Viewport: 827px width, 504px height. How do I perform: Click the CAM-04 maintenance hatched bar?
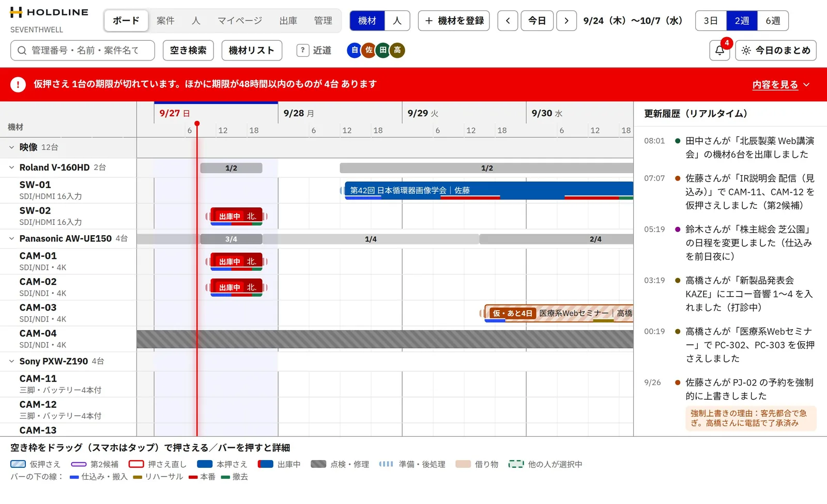coord(385,339)
